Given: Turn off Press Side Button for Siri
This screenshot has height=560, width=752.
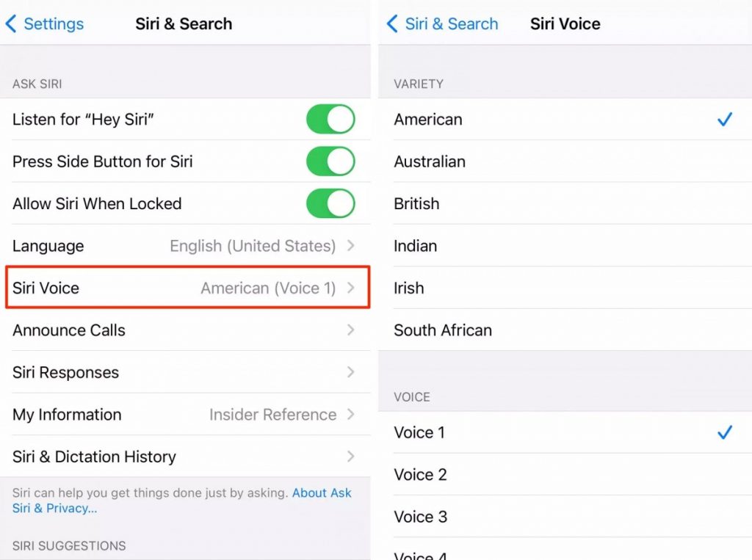Looking at the screenshot, I should (x=330, y=161).
